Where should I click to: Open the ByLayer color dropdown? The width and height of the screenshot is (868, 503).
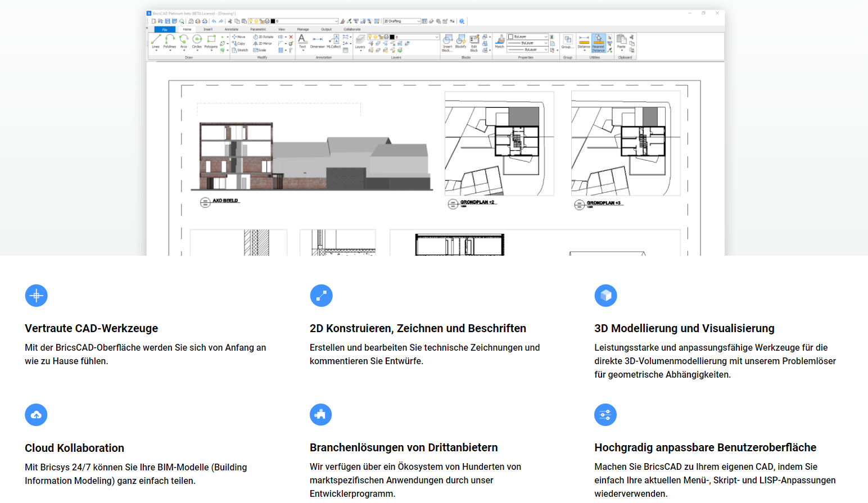click(x=528, y=37)
